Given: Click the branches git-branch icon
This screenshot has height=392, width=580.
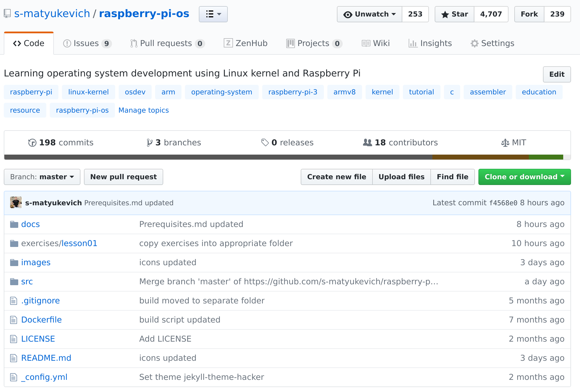Looking at the screenshot, I should point(149,143).
